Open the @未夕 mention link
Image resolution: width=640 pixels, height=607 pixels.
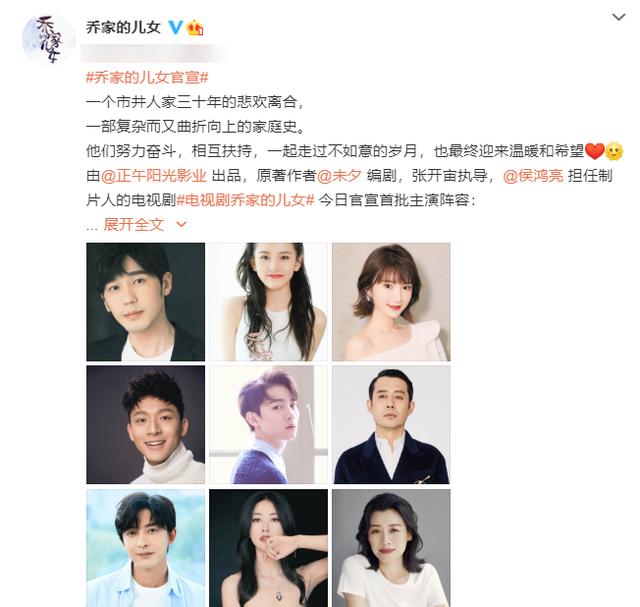(339, 176)
